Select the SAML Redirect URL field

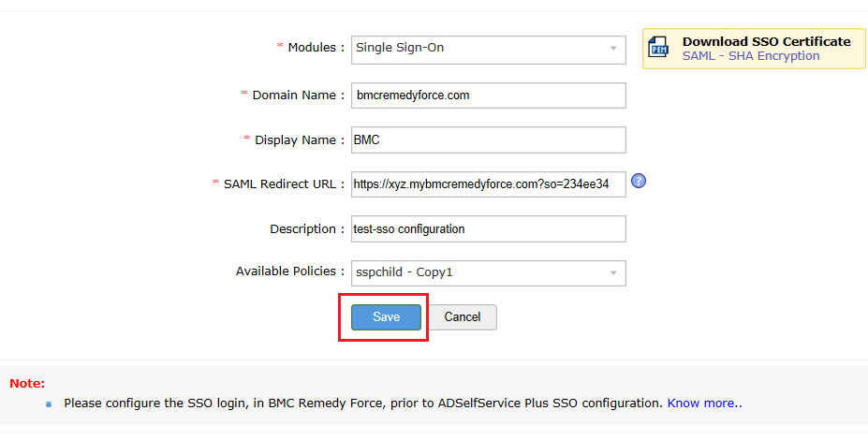click(x=488, y=185)
